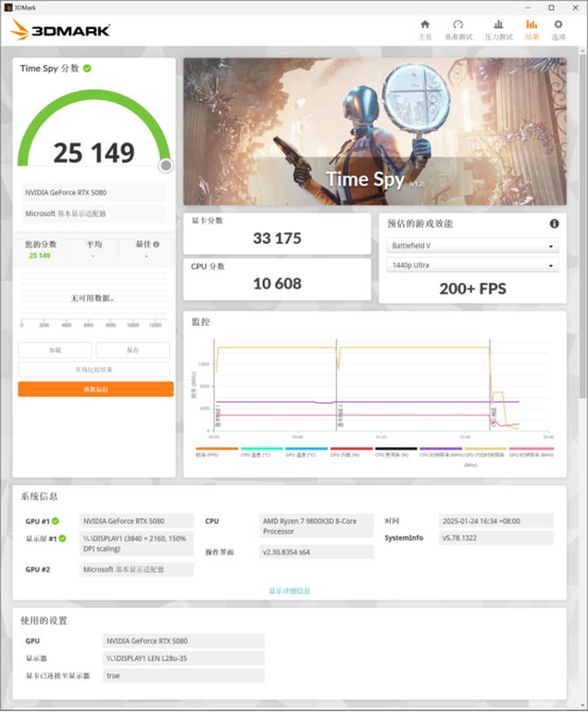Click NVIDIA GeForce RTX 5080 field under score gauge
588x712 pixels.
pyautogui.click(x=94, y=192)
